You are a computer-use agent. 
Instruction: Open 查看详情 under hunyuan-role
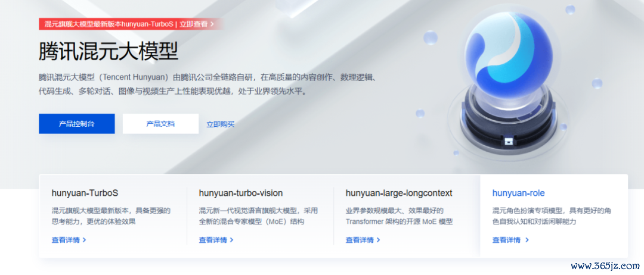pos(510,240)
